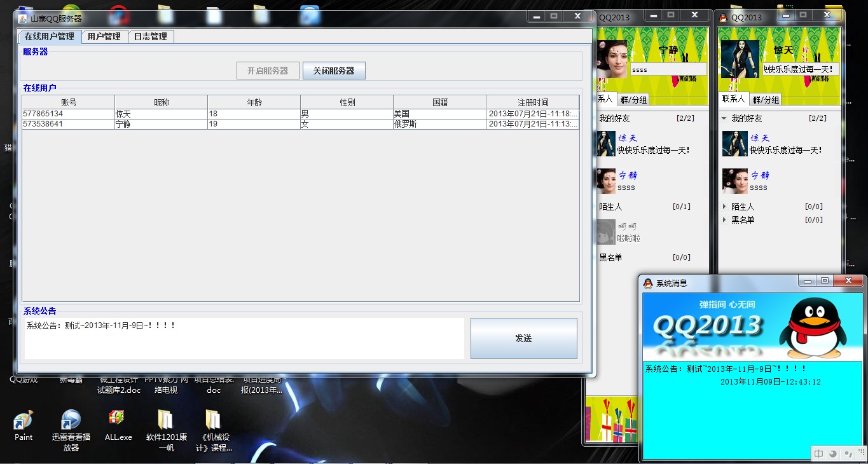
Task: Open the 迅雷看看播放器 desktop shortcut
Action: pyautogui.click(x=71, y=430)
